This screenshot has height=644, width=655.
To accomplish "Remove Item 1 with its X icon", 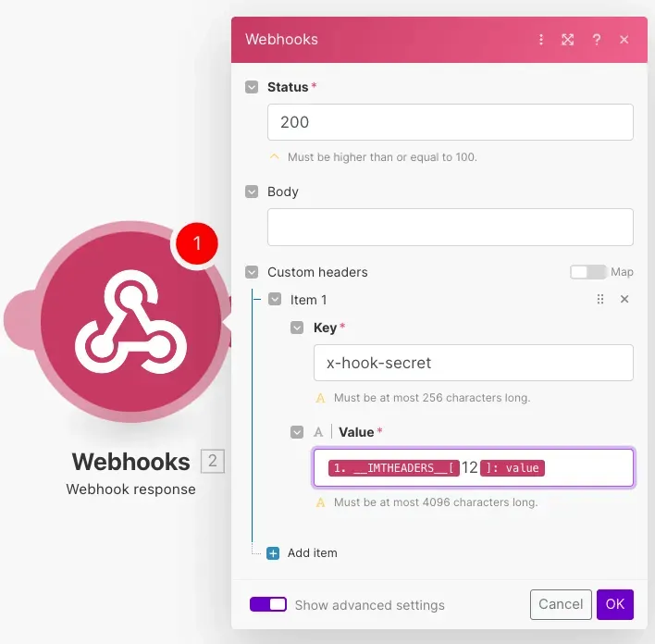I will point(624,299).
